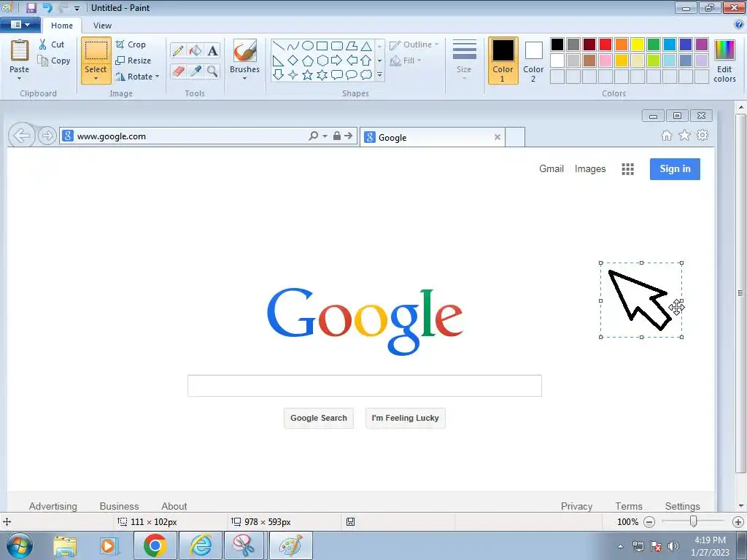Switch to the Home ribbon tab
Image resolution: width=747 pixels, height=560 pixels.
[x=62, y=26]
